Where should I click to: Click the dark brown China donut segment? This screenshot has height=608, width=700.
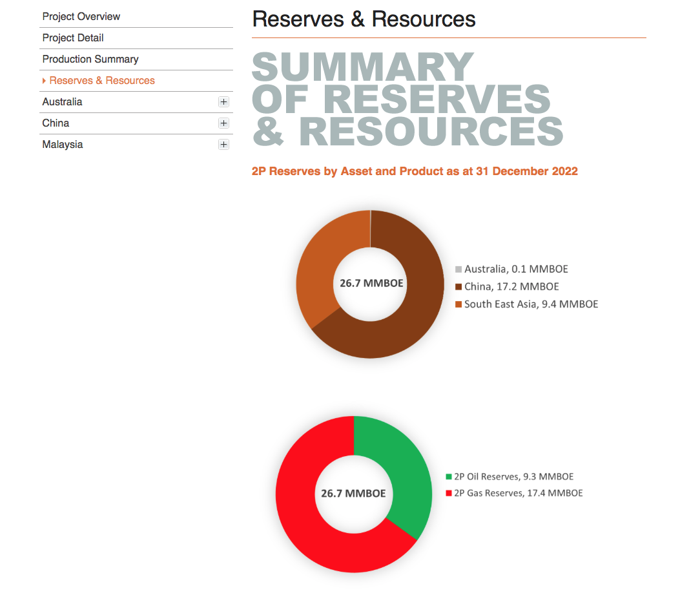413,310
